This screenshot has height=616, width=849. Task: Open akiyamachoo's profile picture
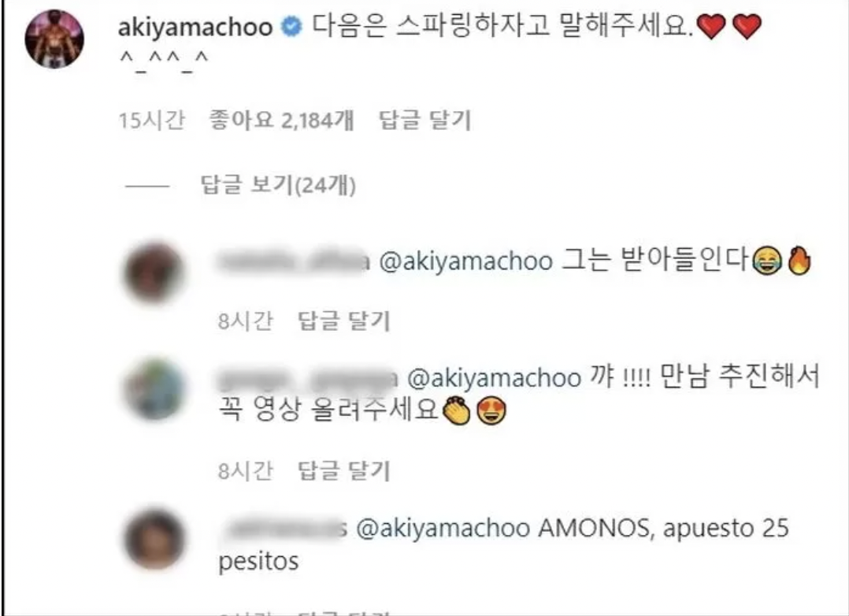tap(54, 39)
